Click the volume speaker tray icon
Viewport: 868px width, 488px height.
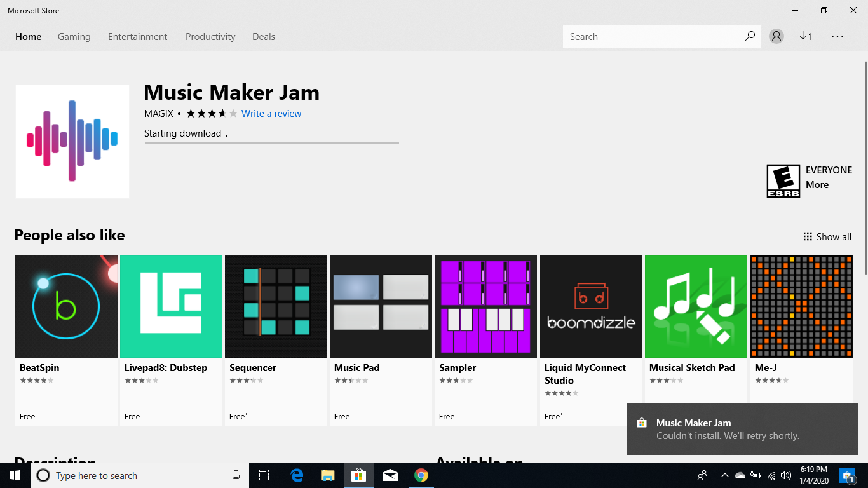click(x=786, y=475)
